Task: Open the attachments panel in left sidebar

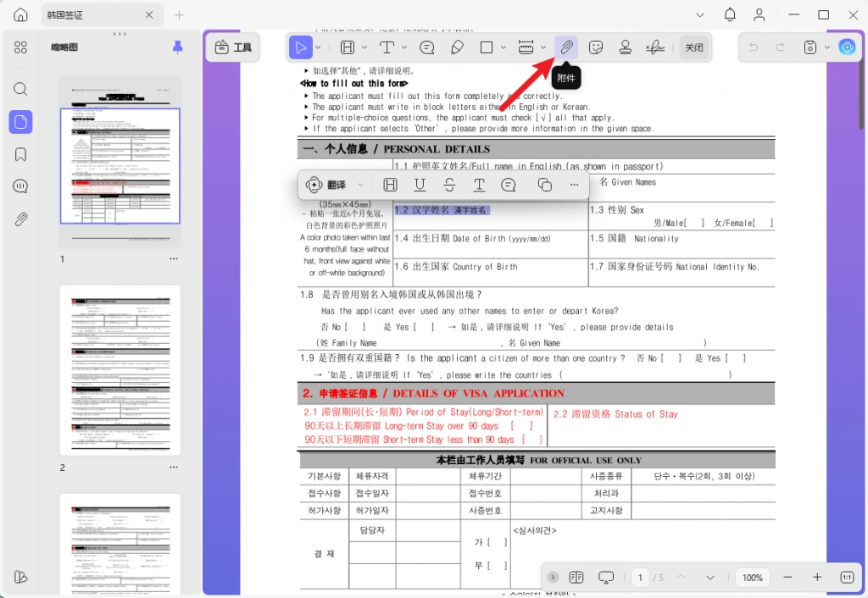Action: coord(20,219)
